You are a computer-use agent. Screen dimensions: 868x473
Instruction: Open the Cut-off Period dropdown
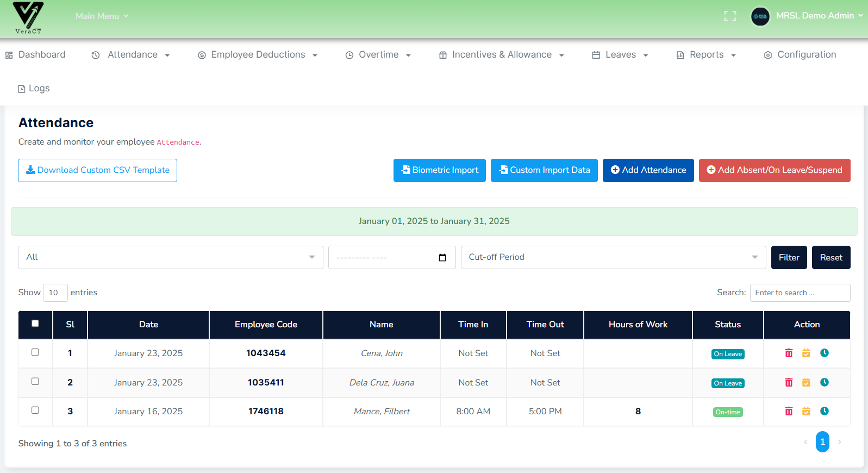tap(613, 257)
